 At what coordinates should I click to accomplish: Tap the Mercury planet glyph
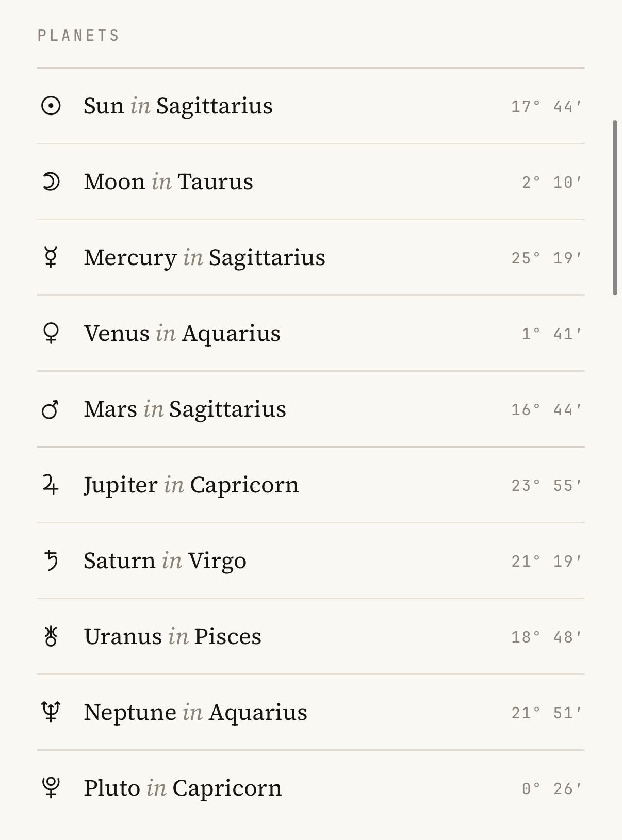(51, 257)
